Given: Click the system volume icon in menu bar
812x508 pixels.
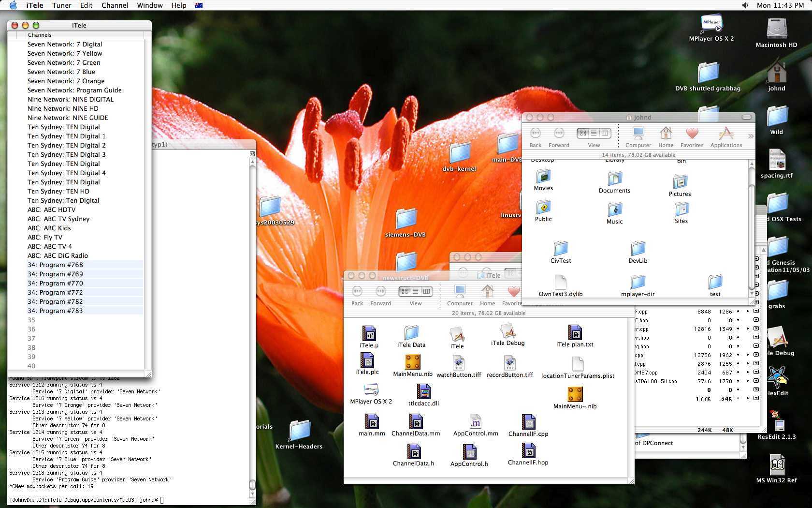Looking at the screenshot, I should [x=745, y=5].
